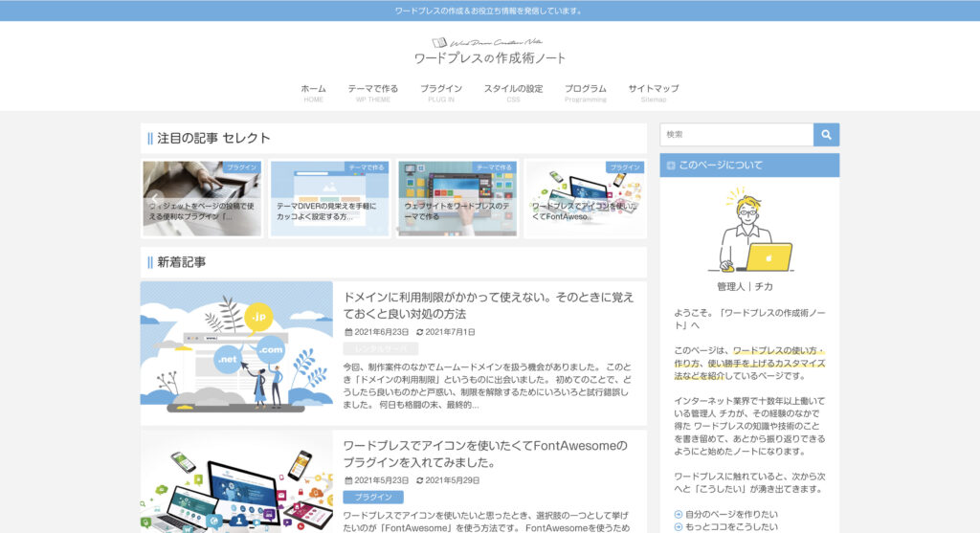
Task: Click the refresh icon next to 2021年5月29日
Action: (419, 480)
